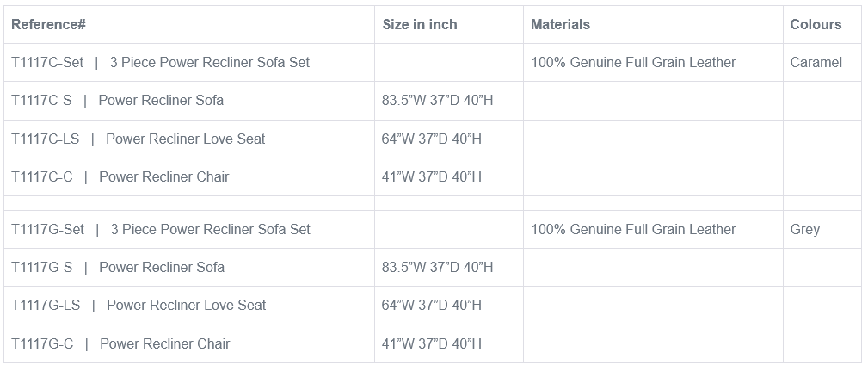Select the T1117C-Set sofa set row
The width and height of the screenshot is (868, 365).
point(161,63)
